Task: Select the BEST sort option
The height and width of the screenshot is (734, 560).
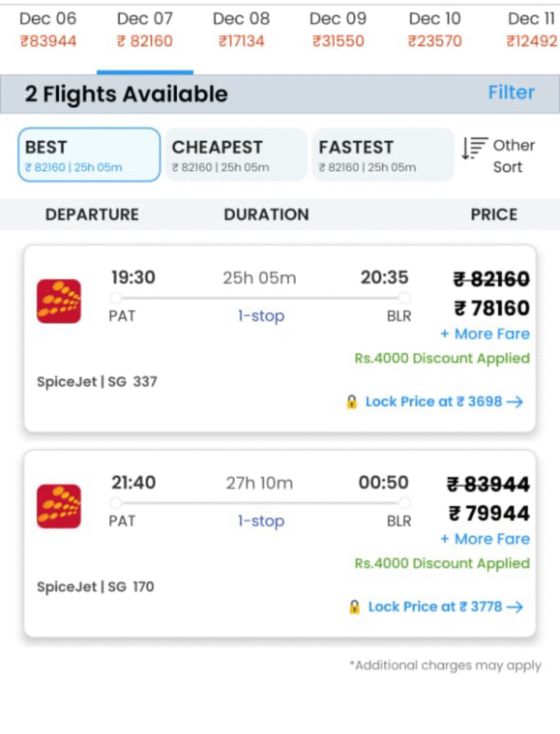Action: (89, 155)
